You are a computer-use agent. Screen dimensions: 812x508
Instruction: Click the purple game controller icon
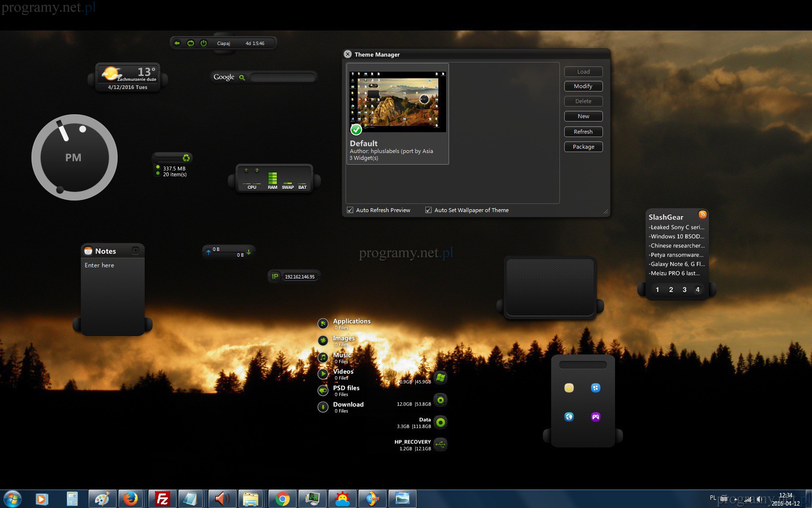click(596, 416)
